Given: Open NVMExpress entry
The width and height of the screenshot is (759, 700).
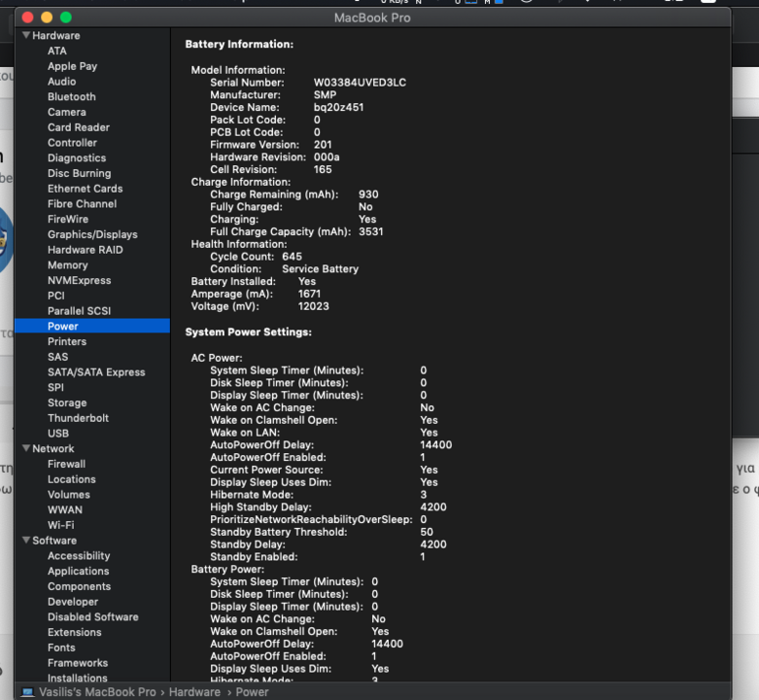Looking at the screenshot, I should point(80,280).
